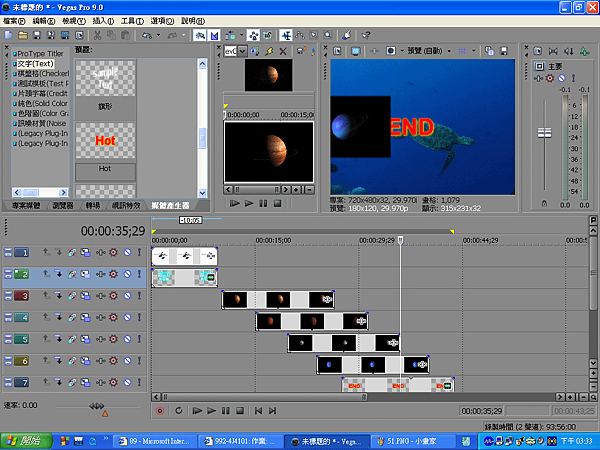Viewport: 600px width, 450px height.
Task: Open the 檔案(F) menu
Action: 14,21
